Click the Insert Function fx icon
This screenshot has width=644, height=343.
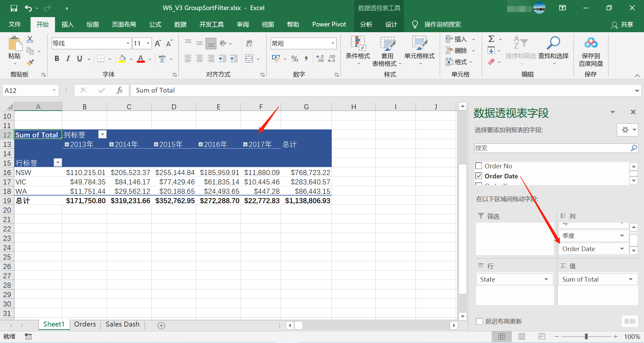[x=120, y=90]
